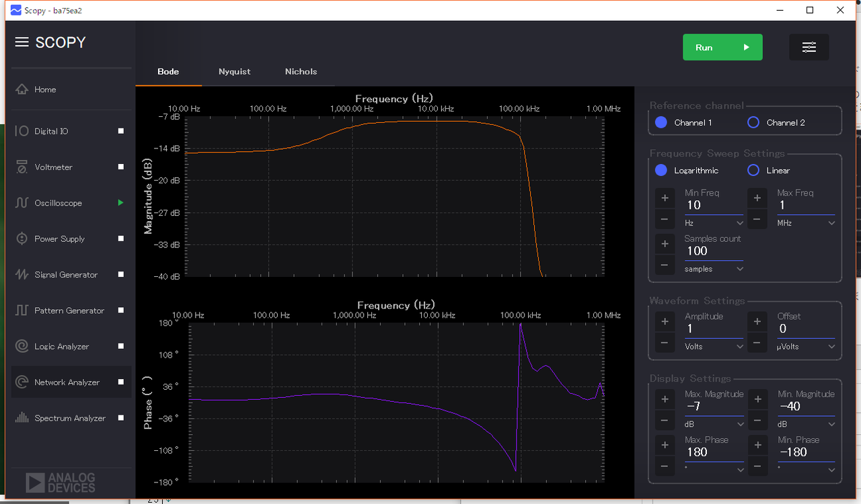Click the hamburger menu icon beside SCOPY

22,42
